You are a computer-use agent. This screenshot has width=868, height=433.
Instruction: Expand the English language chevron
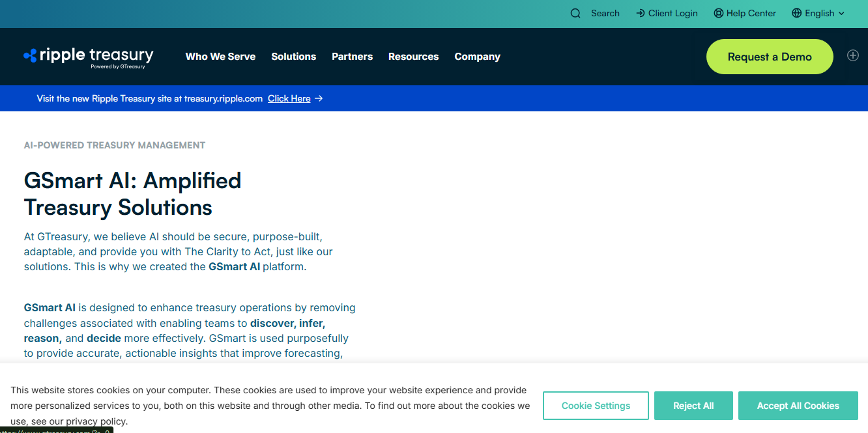pos(841,14)
